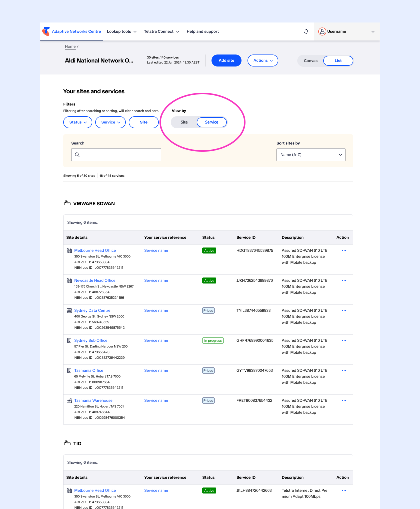Click Tasmania Office building icon
The image size is (420, 509).
[69, 370]
